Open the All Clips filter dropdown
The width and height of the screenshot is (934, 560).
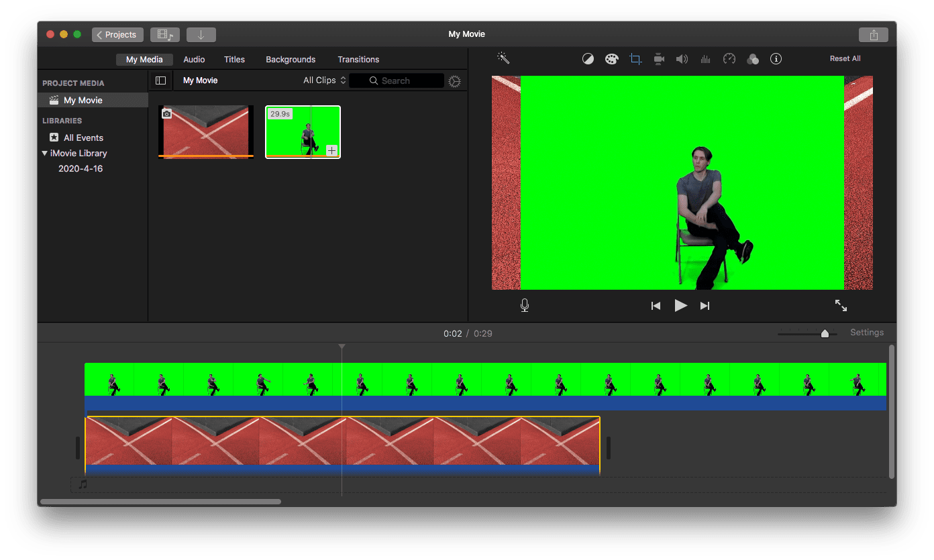pyautogui.click(x=324, y=80)
